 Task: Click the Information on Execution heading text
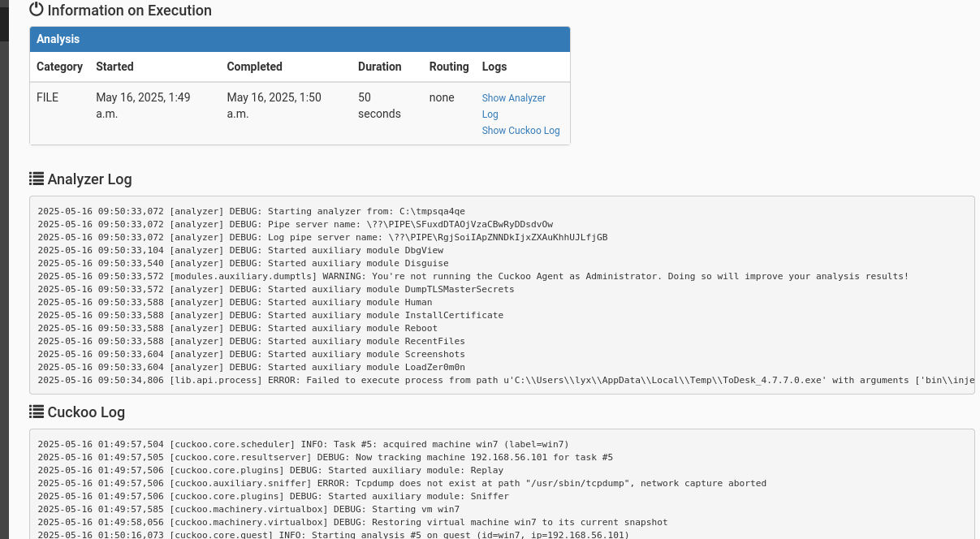tap(130, 11)
